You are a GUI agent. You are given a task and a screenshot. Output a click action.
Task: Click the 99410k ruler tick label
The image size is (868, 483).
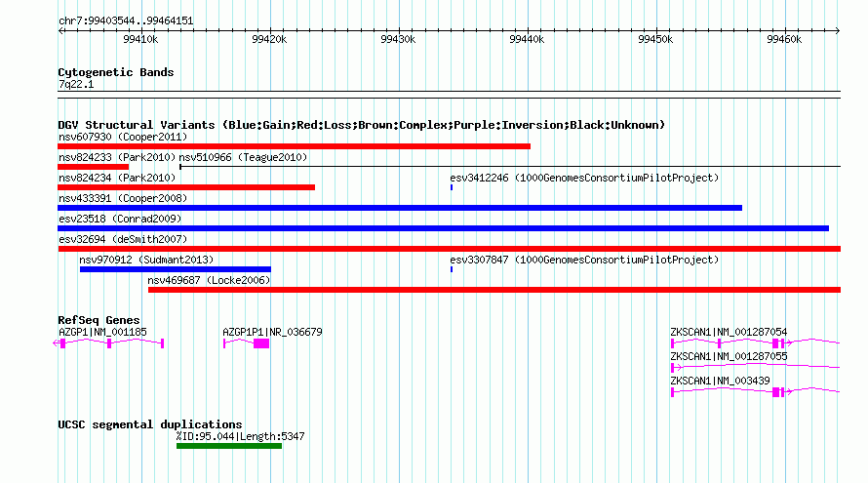[140, 39]
